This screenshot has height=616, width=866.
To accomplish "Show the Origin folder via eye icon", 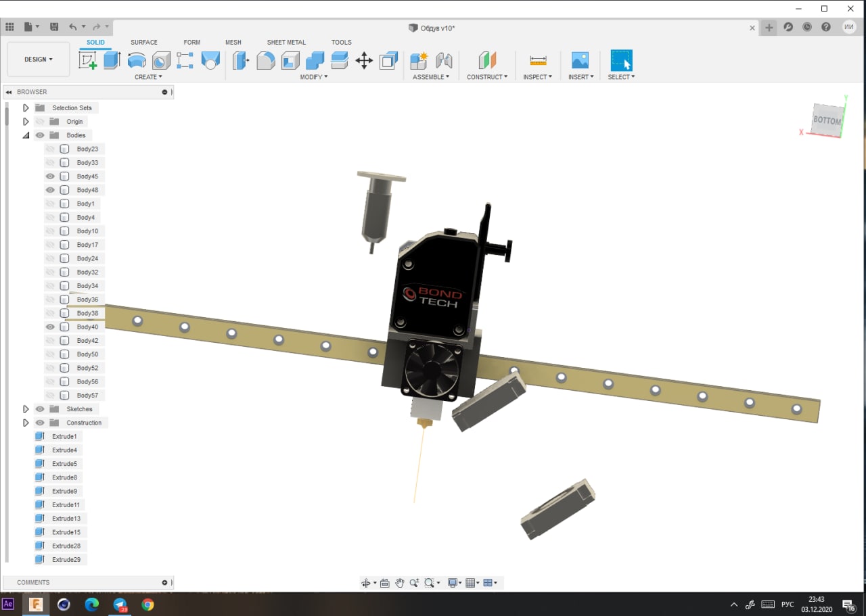I will pyautogui.click(x=40, y=122).
